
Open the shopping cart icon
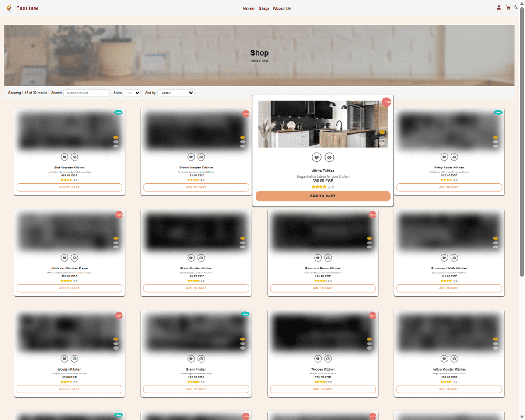point(508,7)
